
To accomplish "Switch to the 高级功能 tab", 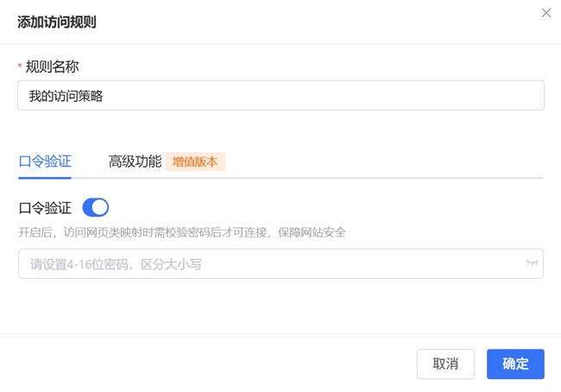I will point(135,161).
